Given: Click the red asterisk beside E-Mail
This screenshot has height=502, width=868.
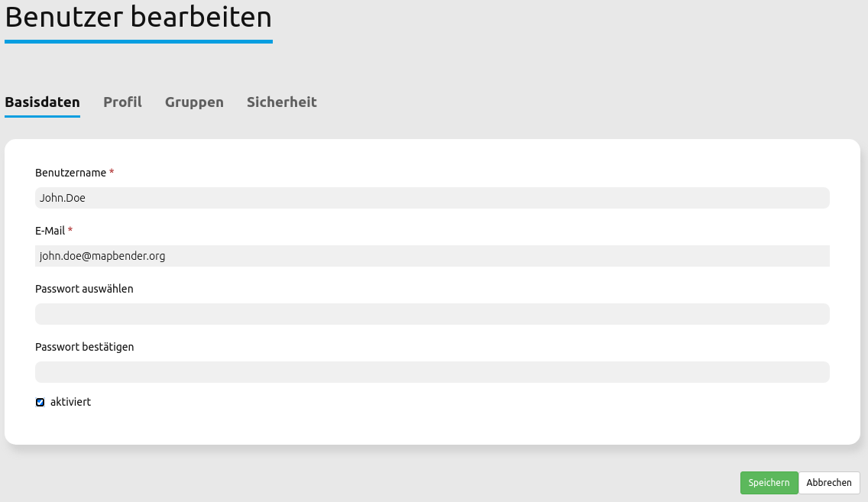Looking at the screenshot, I should (70, 231).
